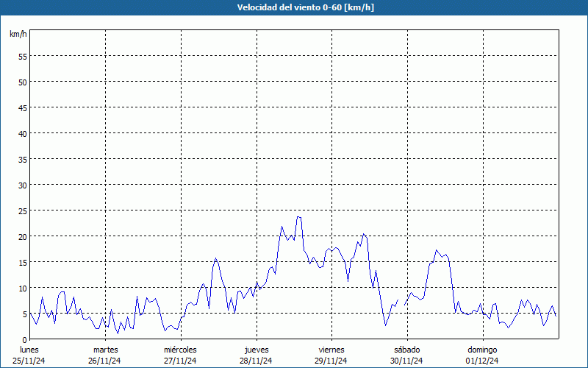Select the 'domingo' day label
588x368 pixels.
tap(482, 350)
